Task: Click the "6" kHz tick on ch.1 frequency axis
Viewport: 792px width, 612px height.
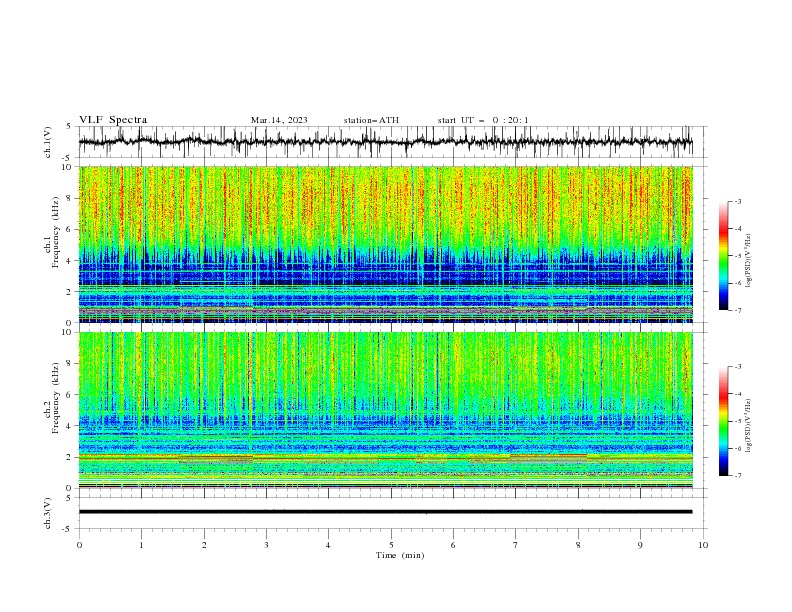Action: point(71,229)
